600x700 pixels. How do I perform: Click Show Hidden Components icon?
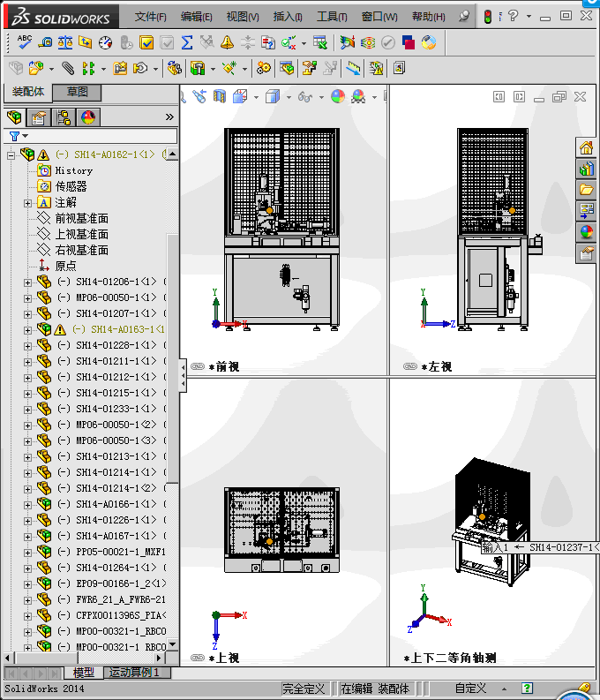[x=175, y=68]
